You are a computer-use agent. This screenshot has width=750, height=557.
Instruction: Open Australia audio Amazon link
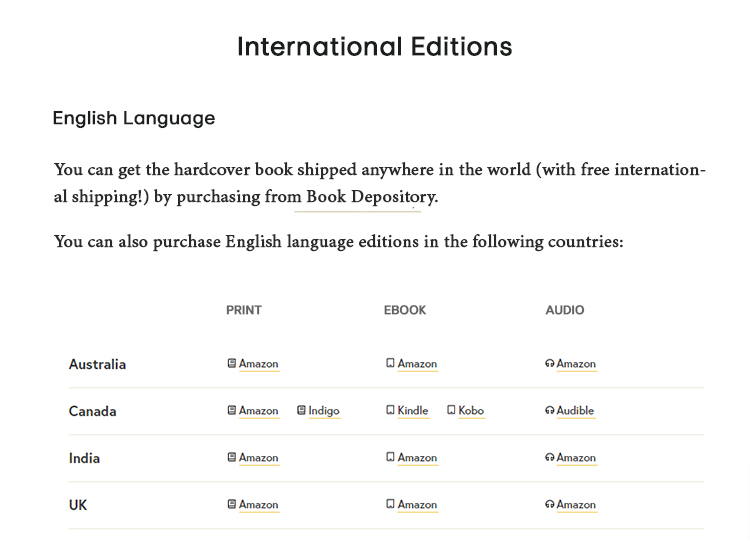576,364
